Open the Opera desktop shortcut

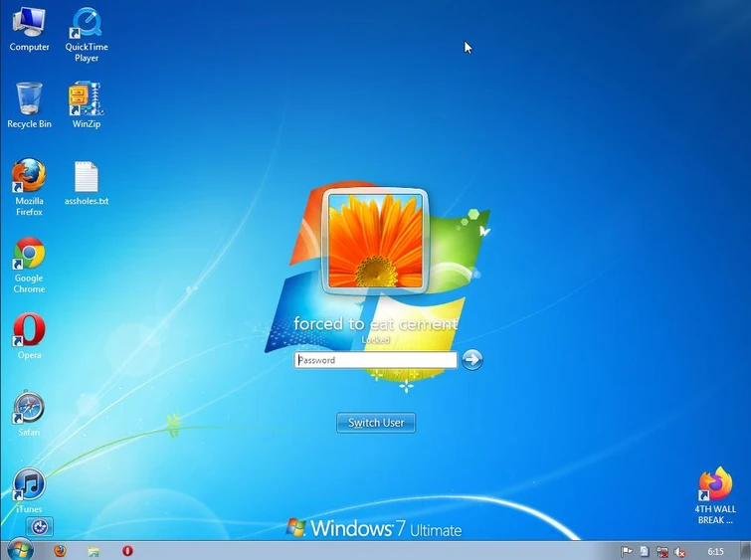pyautogui.click(x=29, y=336)
